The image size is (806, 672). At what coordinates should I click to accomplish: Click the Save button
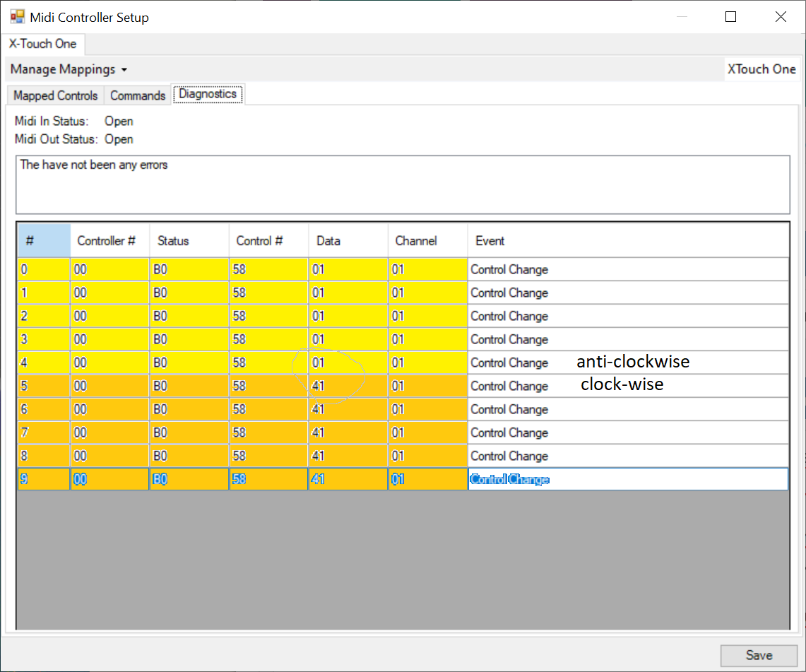pyautogui.click(x=759, y=655)
